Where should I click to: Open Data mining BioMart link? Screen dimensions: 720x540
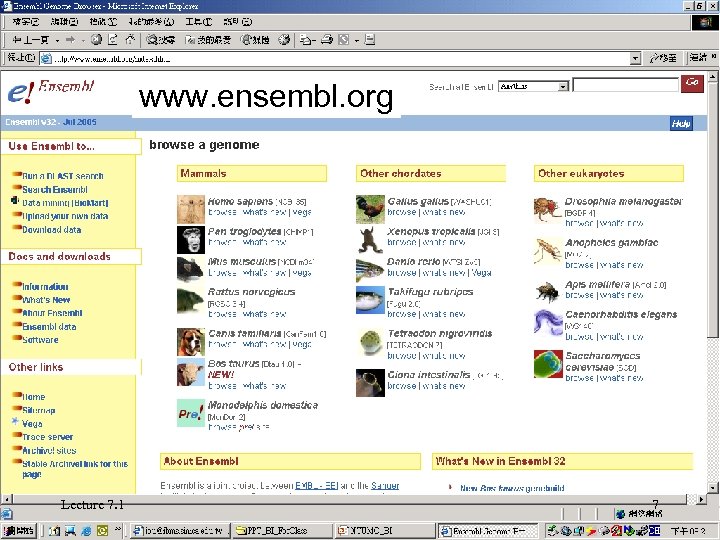pyautogui.click(x=65, y=203)
